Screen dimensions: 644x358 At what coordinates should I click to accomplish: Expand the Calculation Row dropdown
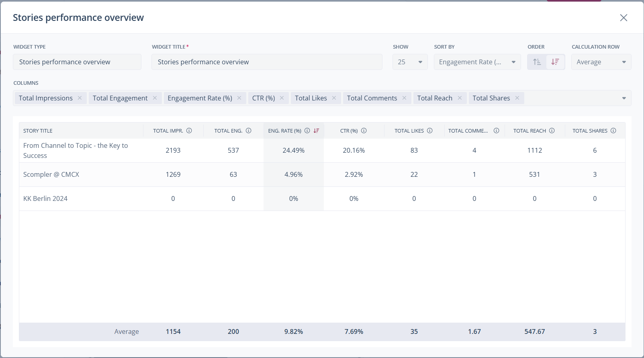point(601,62)
